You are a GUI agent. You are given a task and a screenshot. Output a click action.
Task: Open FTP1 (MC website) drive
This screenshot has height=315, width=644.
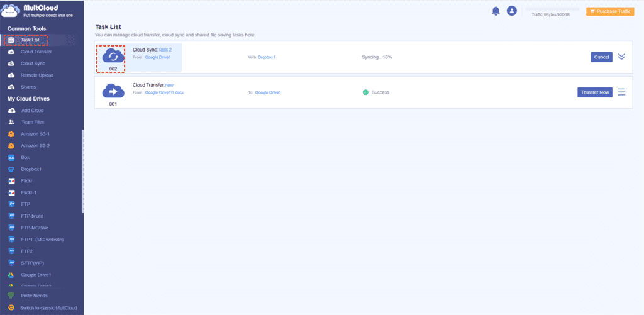(42, 240)
